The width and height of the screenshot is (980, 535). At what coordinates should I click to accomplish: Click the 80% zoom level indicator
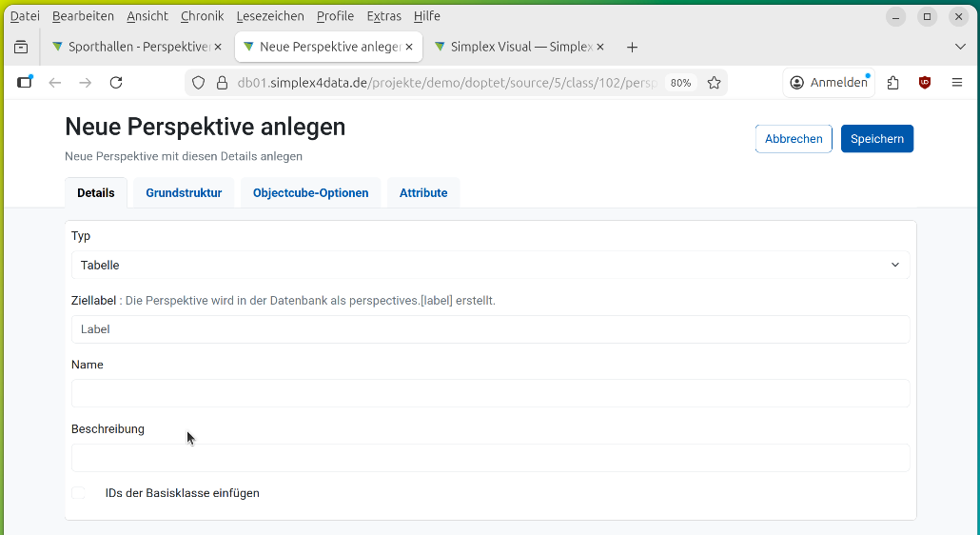680,83
